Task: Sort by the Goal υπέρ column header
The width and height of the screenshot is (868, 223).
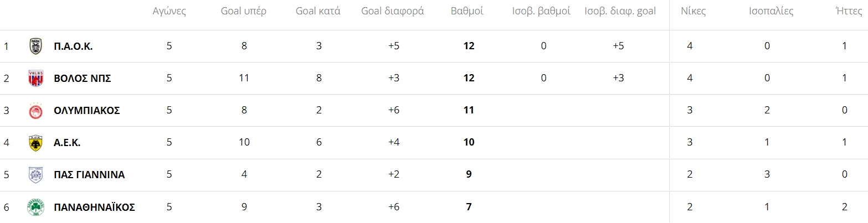Action: [x=244, y=12]
